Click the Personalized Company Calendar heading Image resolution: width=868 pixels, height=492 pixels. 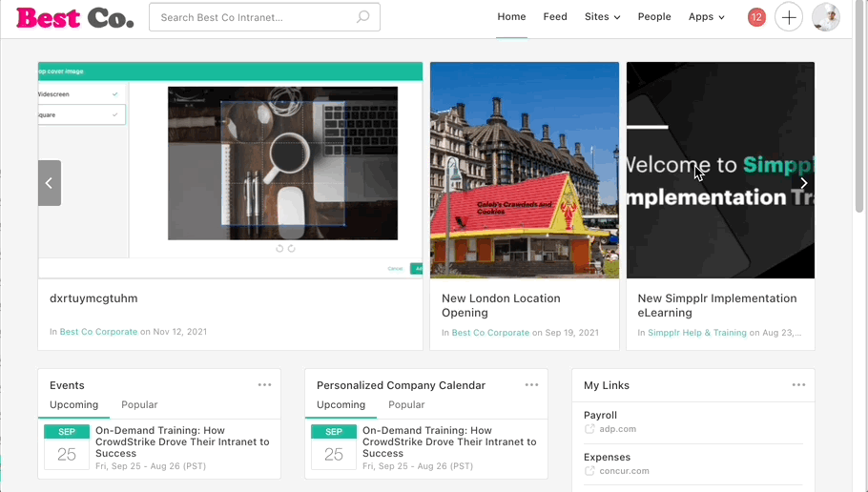coord(401,385)
